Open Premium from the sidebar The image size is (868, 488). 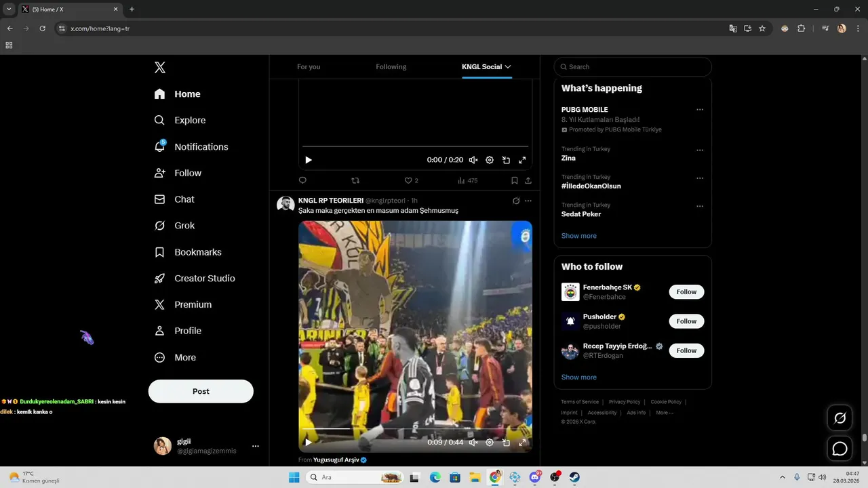pos(183,305)
